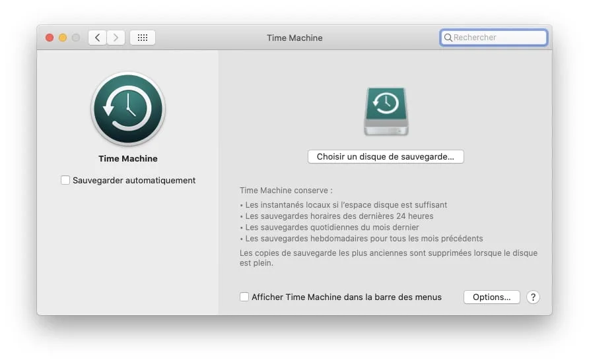Click the magnifier icon in search field
Image resolution: width=589 pixels, height=364 pixels.
(448, 38)
